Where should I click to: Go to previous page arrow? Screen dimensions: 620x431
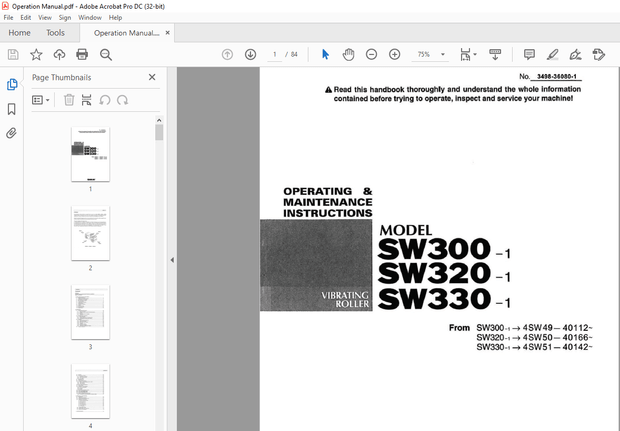click(x=227, y=55)
